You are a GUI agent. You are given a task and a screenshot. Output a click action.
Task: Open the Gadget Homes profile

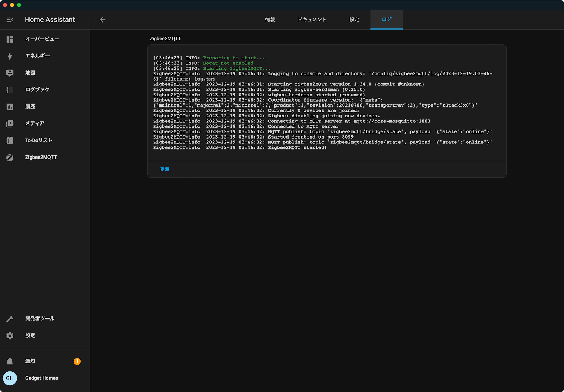41,378
